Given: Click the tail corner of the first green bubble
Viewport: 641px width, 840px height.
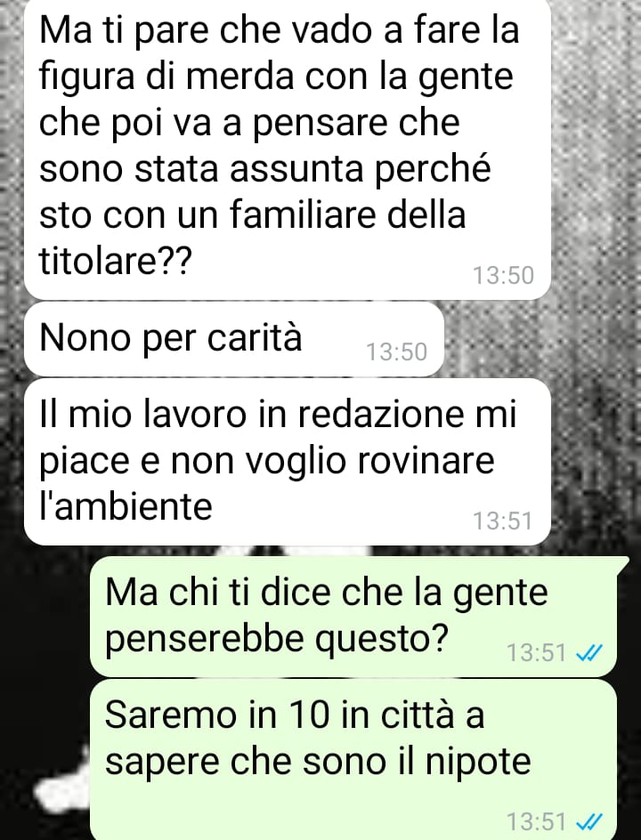Looking at the screenshot, I should point(623,563).
